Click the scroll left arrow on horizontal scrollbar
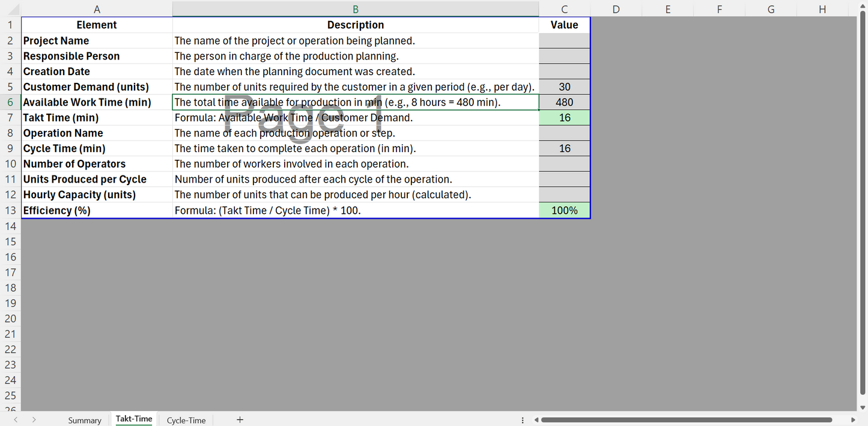Screen dimensions: 868x426 pos(536,420)
